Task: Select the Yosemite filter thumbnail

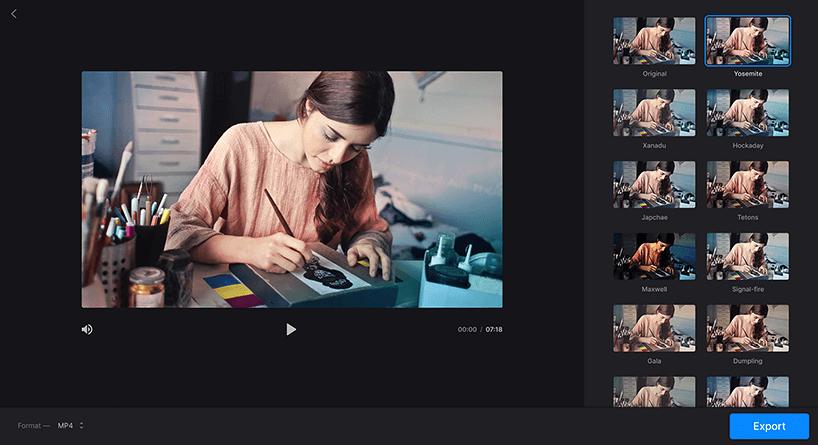Action: pos(748,41)
